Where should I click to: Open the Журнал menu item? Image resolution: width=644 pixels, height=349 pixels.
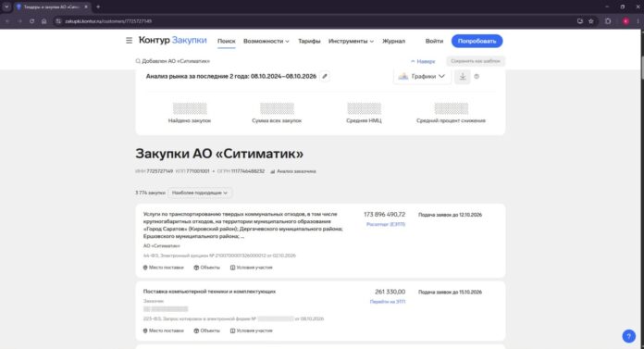[393, 41]
